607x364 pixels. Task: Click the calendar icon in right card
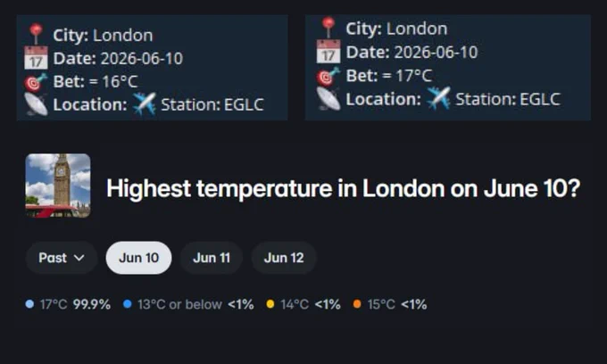(x=328, y=52)
